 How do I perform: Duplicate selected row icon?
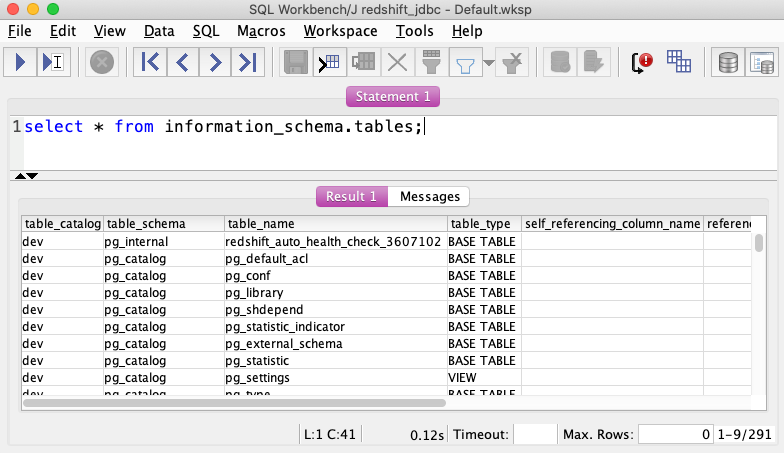364,62
